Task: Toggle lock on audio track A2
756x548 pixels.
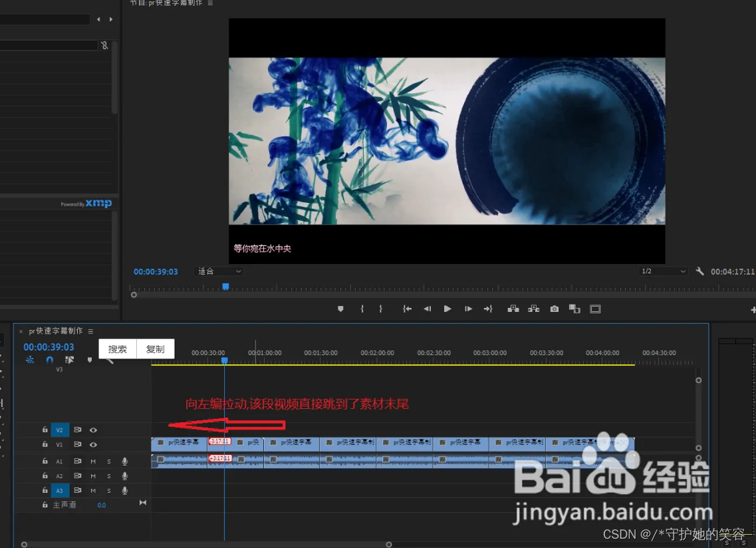Action: click(x=45, y=475)
